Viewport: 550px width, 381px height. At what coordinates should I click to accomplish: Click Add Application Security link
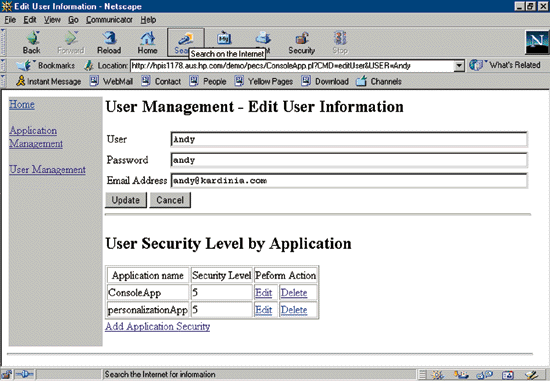[x=157, y=326]
